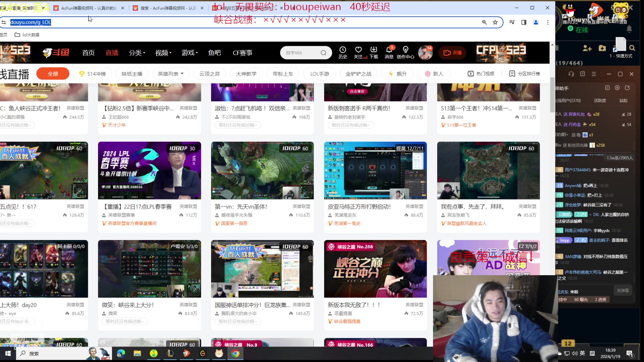Expand the 分类 navigation dropdown
Image resolution: width=644 pixels, height=362 pixels.
point(137,53)
